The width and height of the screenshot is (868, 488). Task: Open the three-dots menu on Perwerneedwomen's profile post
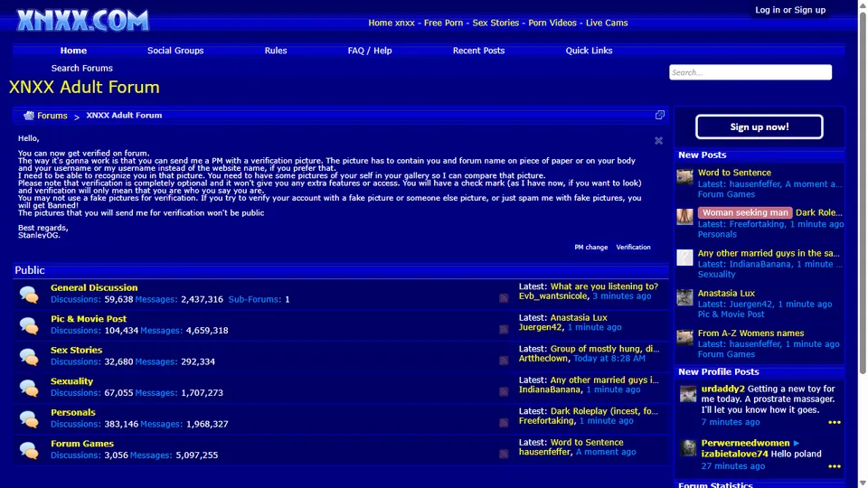pos(835,466)
